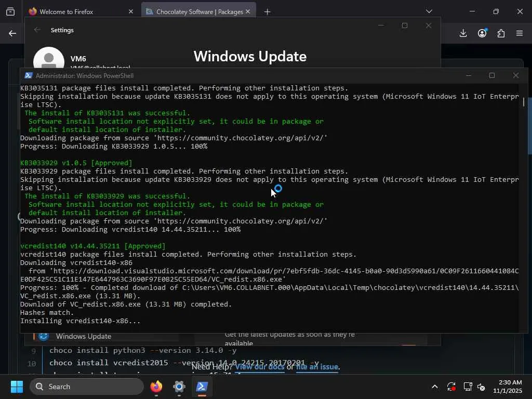This screenshot has height=399, width=532.
Task: Minimize the Settings window
Action: pyautogui.click(x=381, y=25)
